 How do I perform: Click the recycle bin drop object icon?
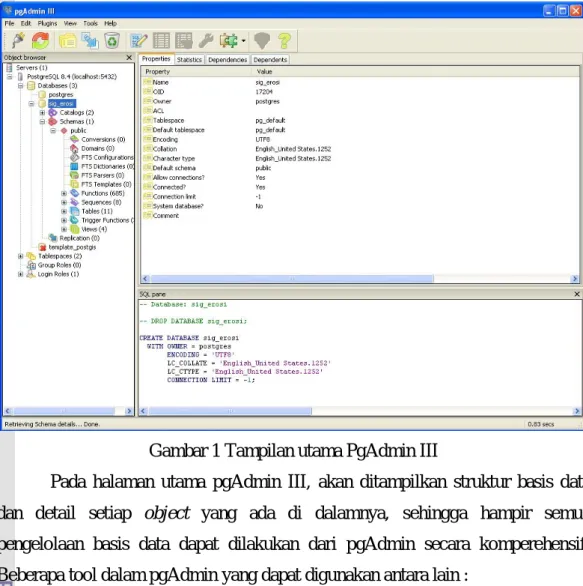(112, 40)
